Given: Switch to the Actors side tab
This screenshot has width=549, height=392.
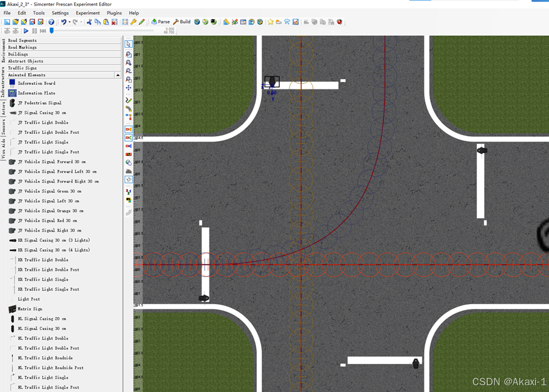Looking at the screenshot, I should (x=3, y=108).
